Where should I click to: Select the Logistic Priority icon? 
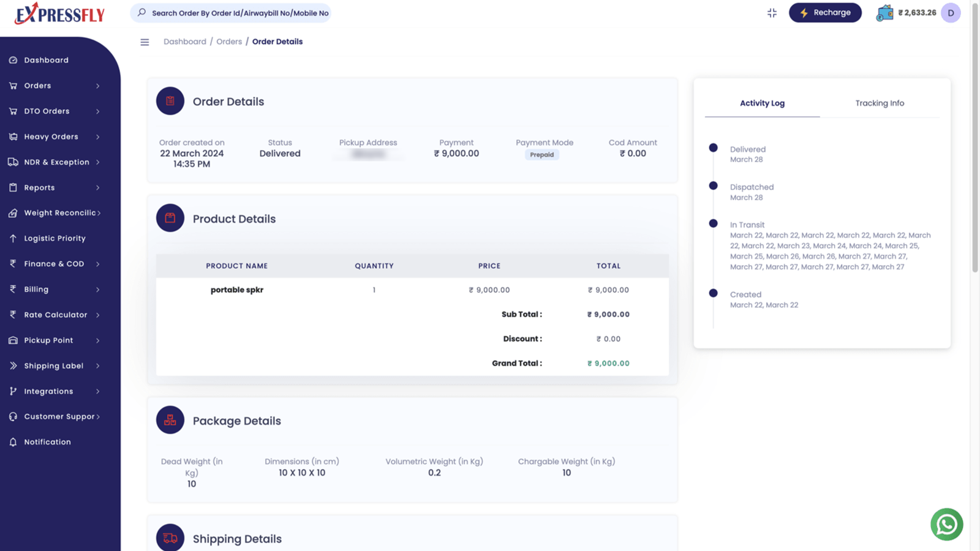click(13, 238)
